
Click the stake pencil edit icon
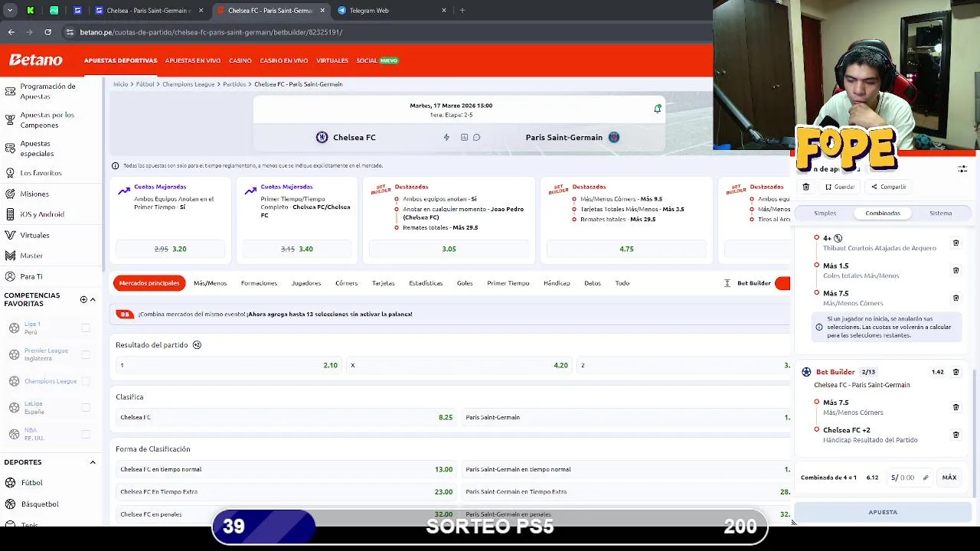coord(925,478)
